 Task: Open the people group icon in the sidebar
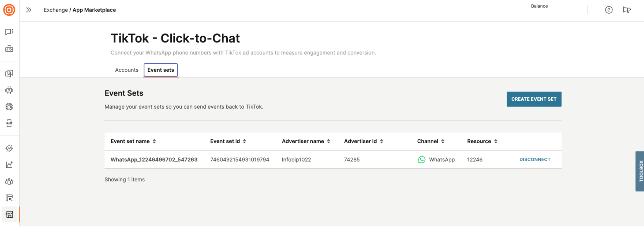(9, 181)
